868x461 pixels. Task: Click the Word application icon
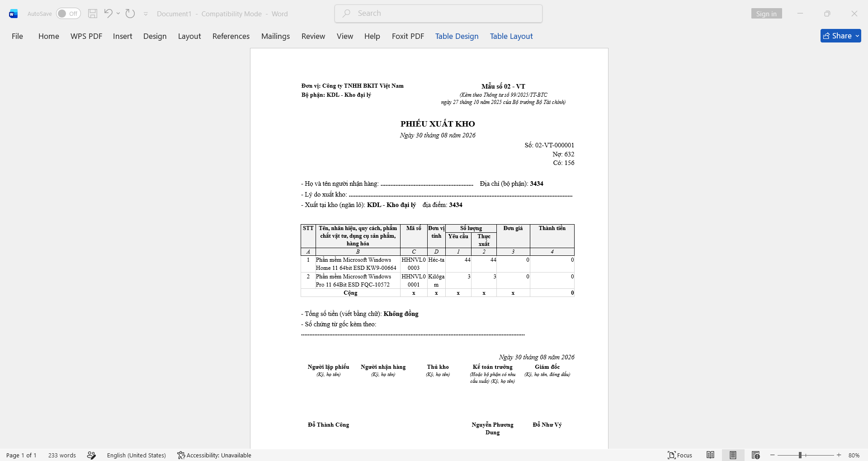(x=13, y=14)
